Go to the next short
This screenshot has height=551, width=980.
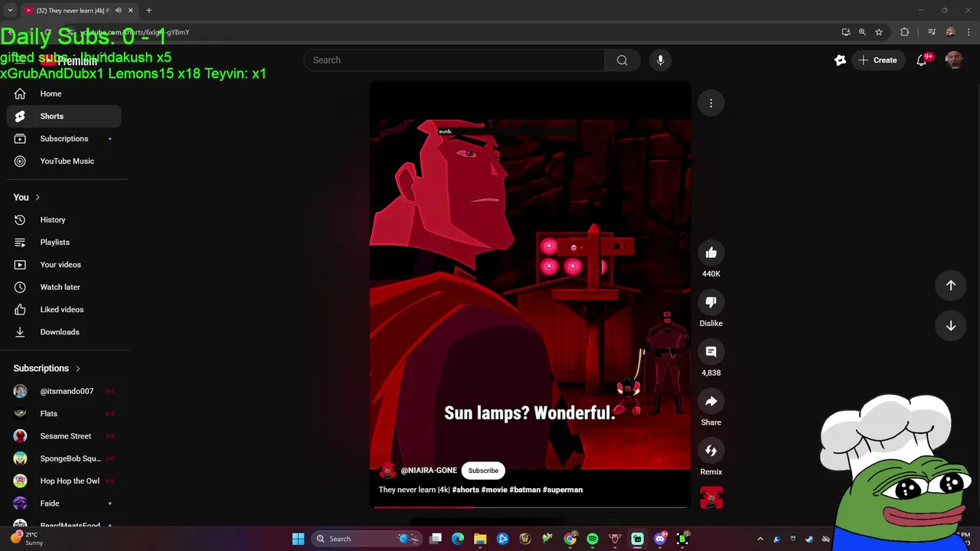[x=950, y=326]
